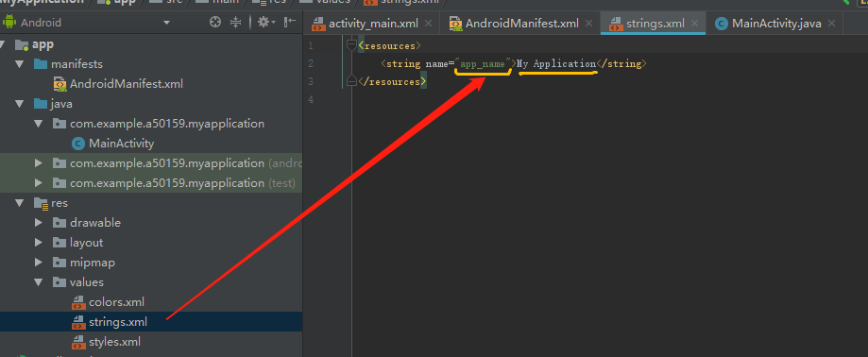Collapse the values folder
This screenshot has width=868, height=357.
38,282
